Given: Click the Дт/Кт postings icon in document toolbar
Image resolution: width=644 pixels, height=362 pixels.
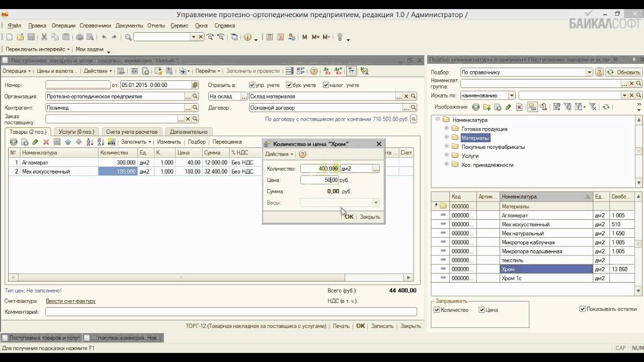Looking at the screenshot, I should pyautogui.click(x=326, y=71).
